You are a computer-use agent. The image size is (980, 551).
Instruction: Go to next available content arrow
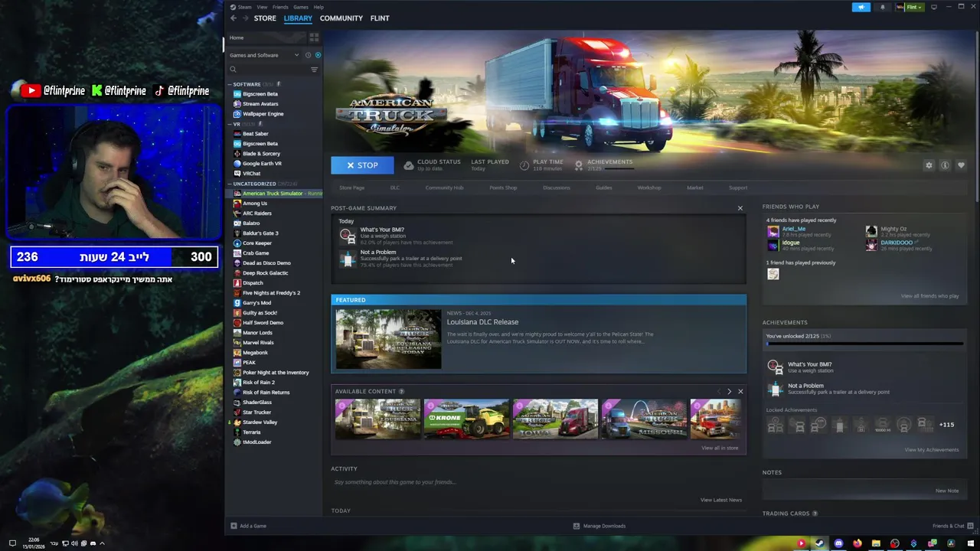pos(729,392)
